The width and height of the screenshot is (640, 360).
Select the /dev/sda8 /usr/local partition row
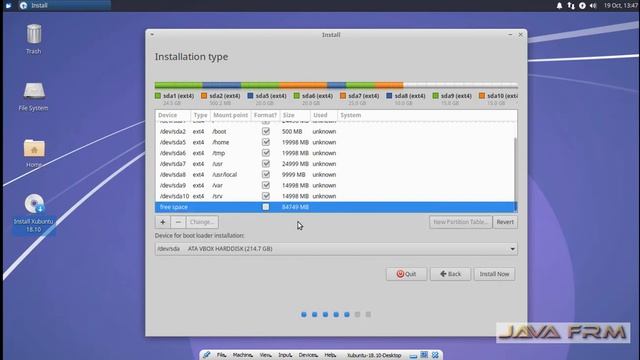point(335,174)
